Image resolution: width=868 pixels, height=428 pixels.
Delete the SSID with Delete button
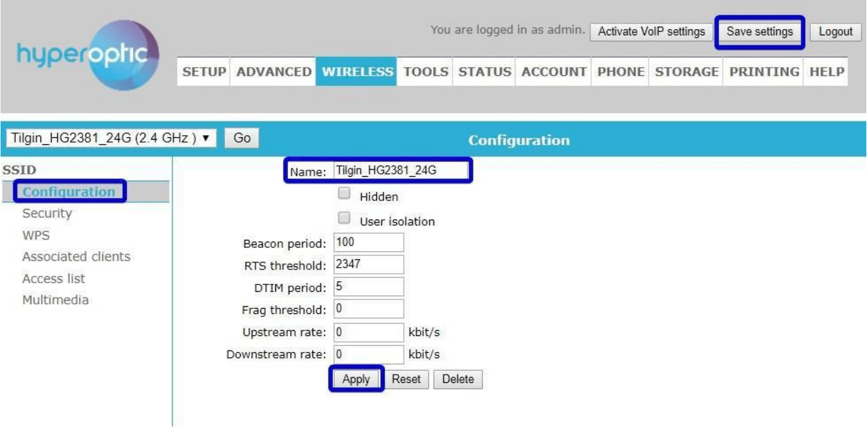[x=458, y=379]
